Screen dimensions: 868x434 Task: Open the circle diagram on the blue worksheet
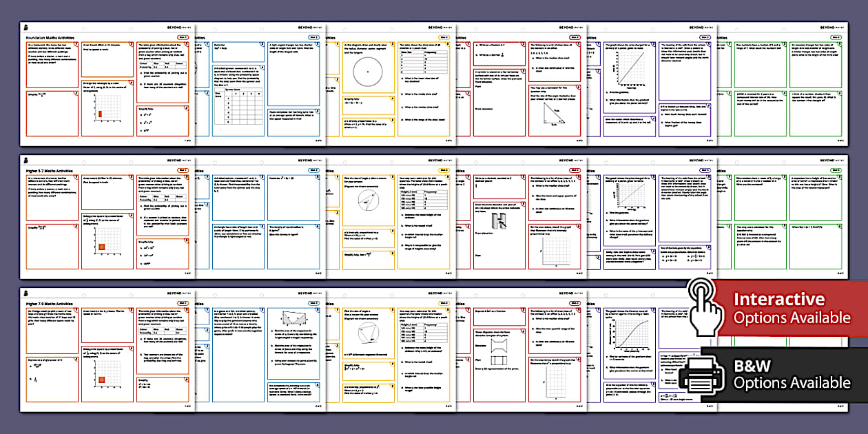point(368,71)
